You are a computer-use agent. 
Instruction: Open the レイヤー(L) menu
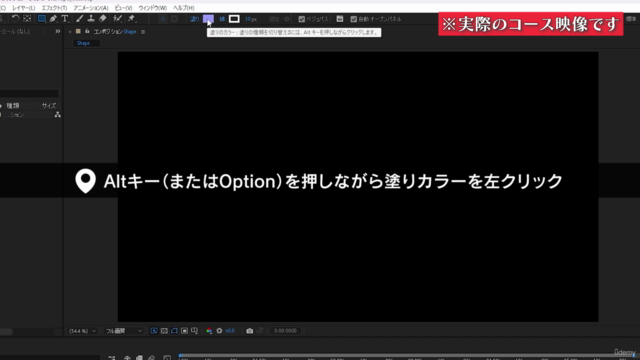tap(24, 8)
